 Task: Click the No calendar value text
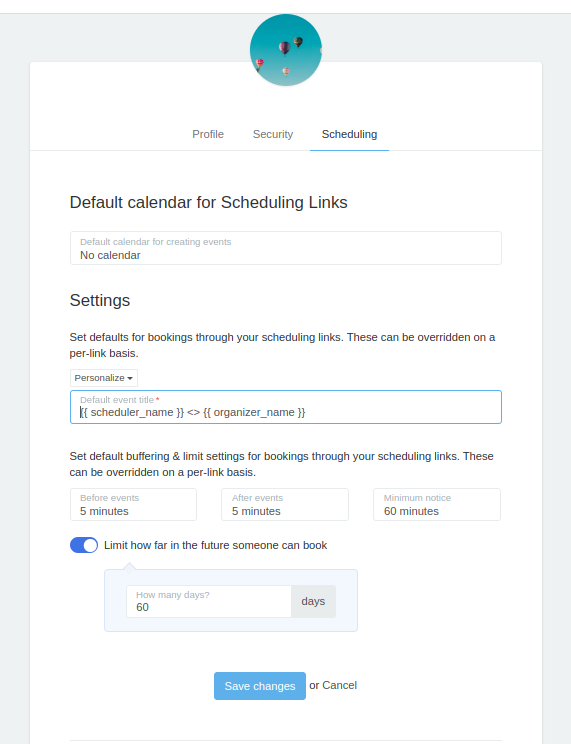point(110,255)
